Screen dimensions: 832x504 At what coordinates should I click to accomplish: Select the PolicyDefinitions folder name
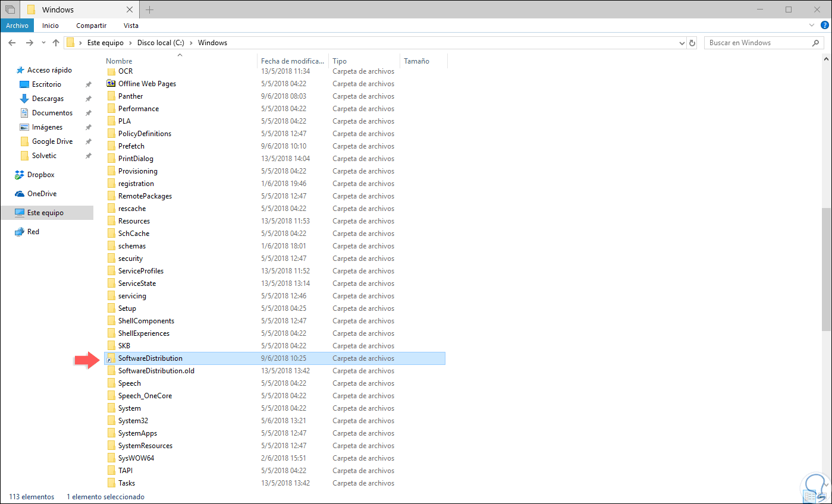(x=145, y=134)
